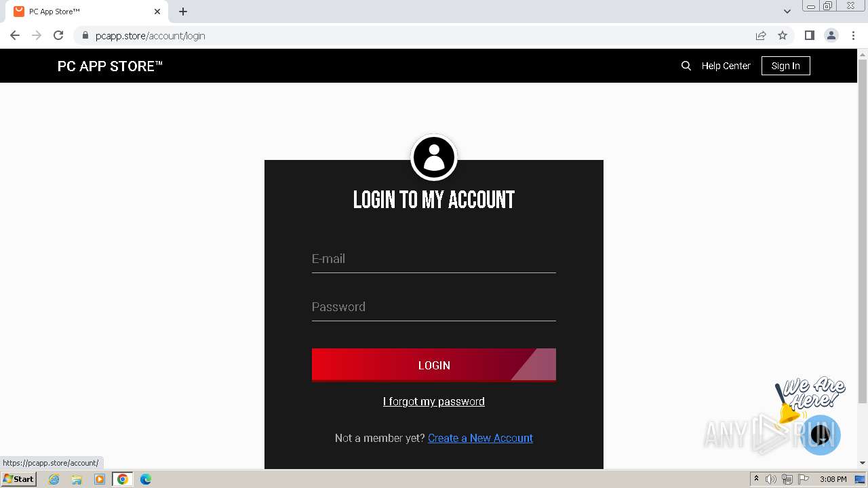The image size is (868, 488).
Task: Follow the I forgot my password link
Action: tap(434, 401)
